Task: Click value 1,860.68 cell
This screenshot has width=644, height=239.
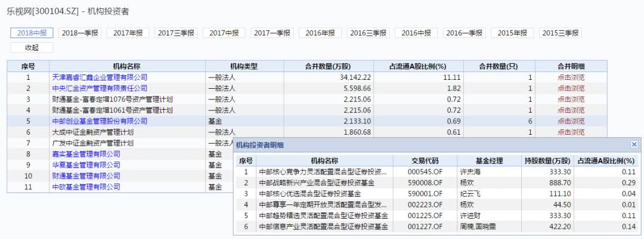Action: 358,132
